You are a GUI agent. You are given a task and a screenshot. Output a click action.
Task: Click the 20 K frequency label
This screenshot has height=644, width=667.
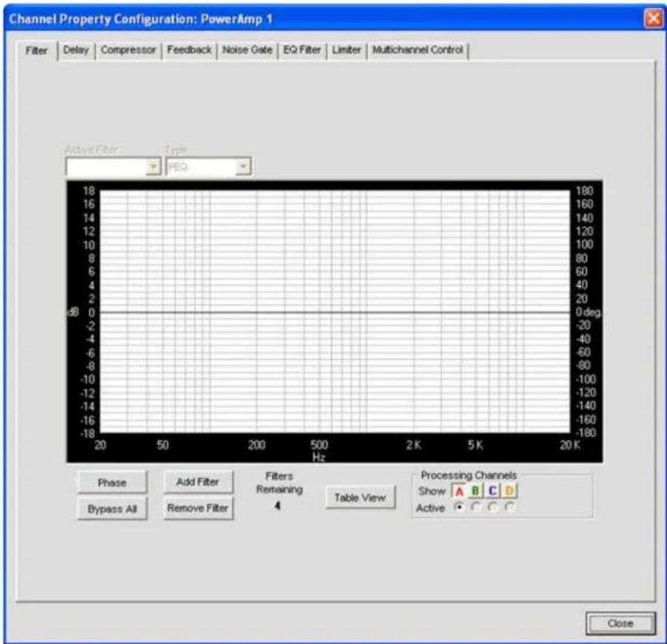coord(570,445)
